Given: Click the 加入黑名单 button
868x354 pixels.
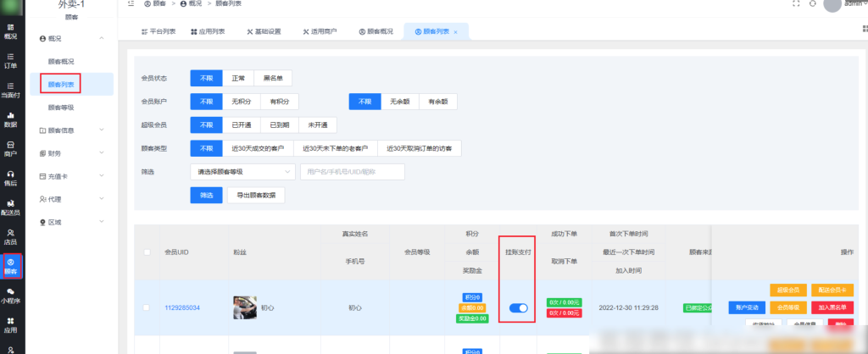Looking at the screenshot, I should [x=832, y=307].
